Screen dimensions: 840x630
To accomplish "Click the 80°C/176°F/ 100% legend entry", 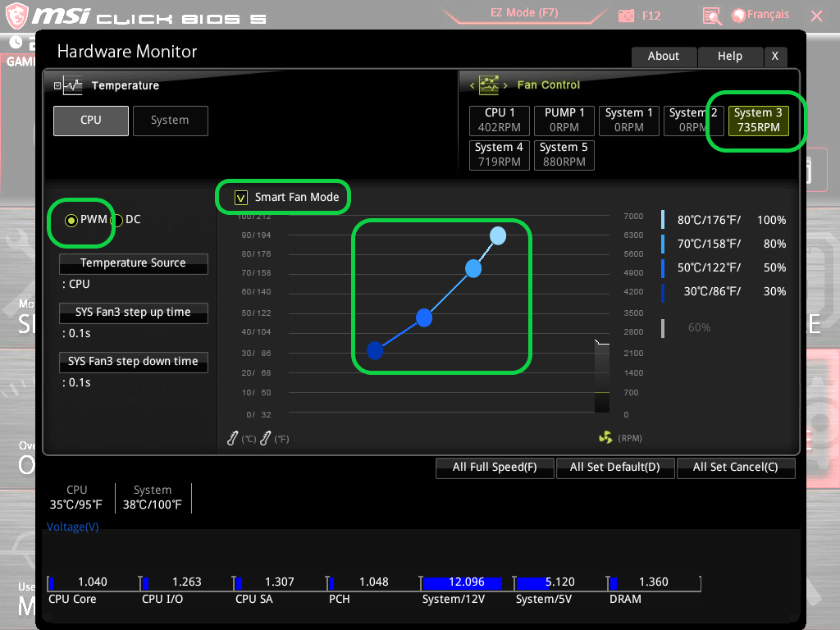I will 724,220.
